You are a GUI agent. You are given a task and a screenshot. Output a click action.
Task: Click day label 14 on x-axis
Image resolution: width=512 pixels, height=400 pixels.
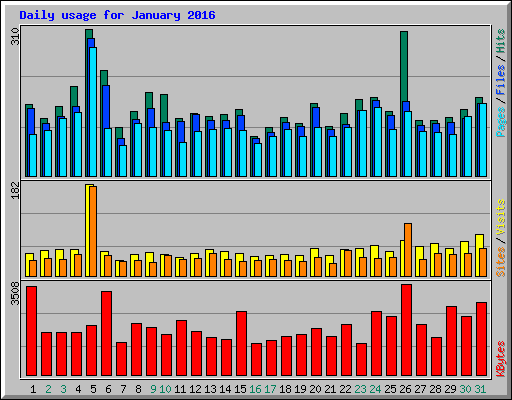(x=225, y=389)
